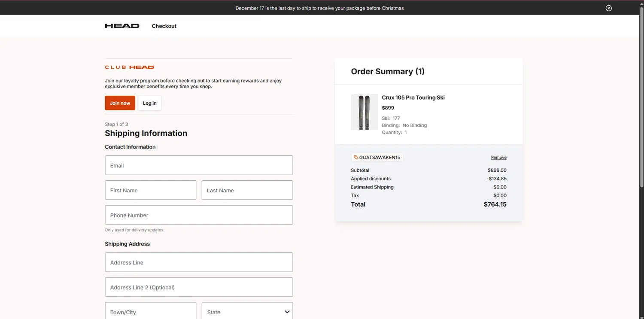Open the State dropdown
Image resolution: width=644 pixels, height=319 pixels.
(247, 312)
